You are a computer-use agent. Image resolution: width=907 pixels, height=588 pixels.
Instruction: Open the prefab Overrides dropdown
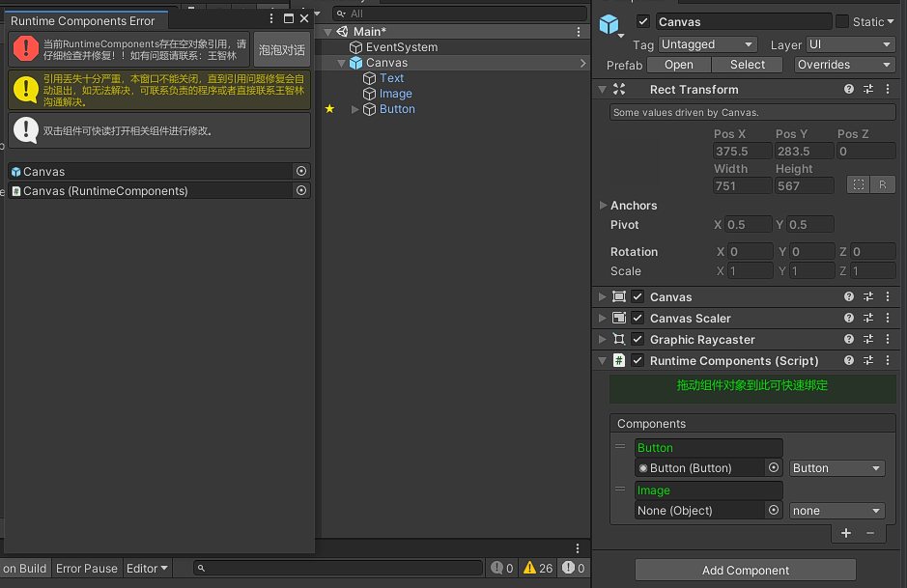pyautogui.click(x=844, y=65)
